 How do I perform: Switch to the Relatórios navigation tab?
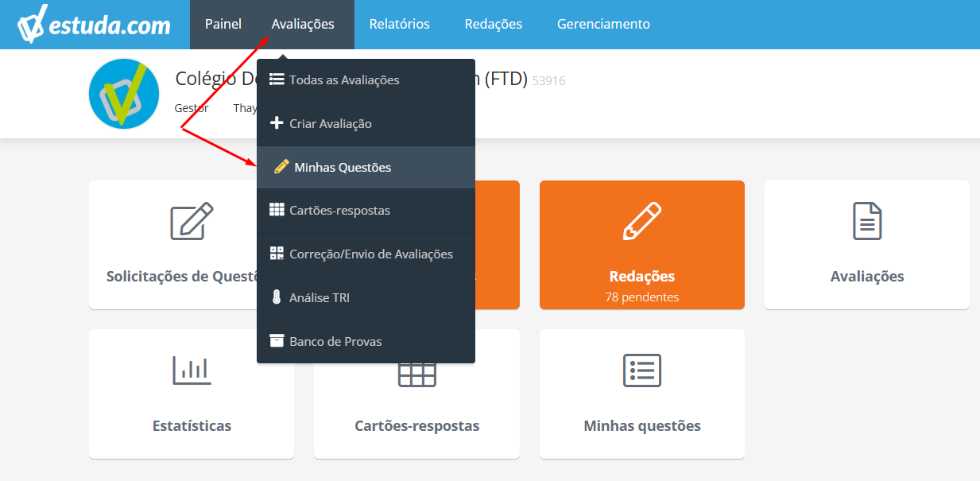pyautogui.click(x=400, y=24)
